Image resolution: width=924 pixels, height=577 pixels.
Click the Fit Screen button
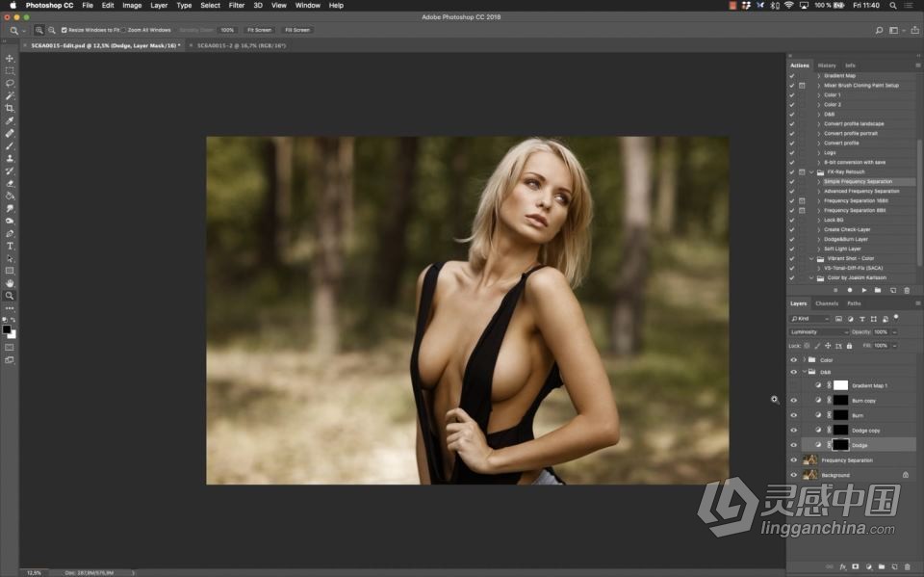(x=259, y=30)
